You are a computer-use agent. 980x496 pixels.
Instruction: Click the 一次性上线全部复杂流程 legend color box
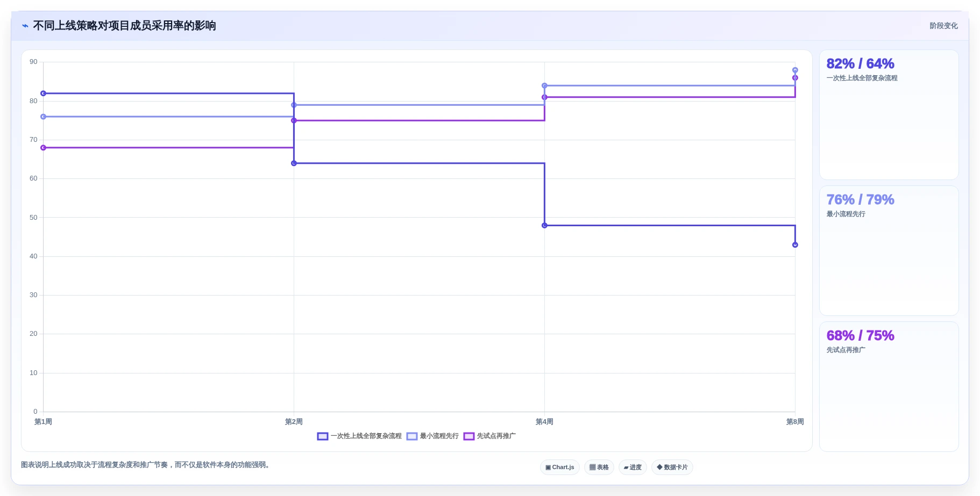point(323,436)
